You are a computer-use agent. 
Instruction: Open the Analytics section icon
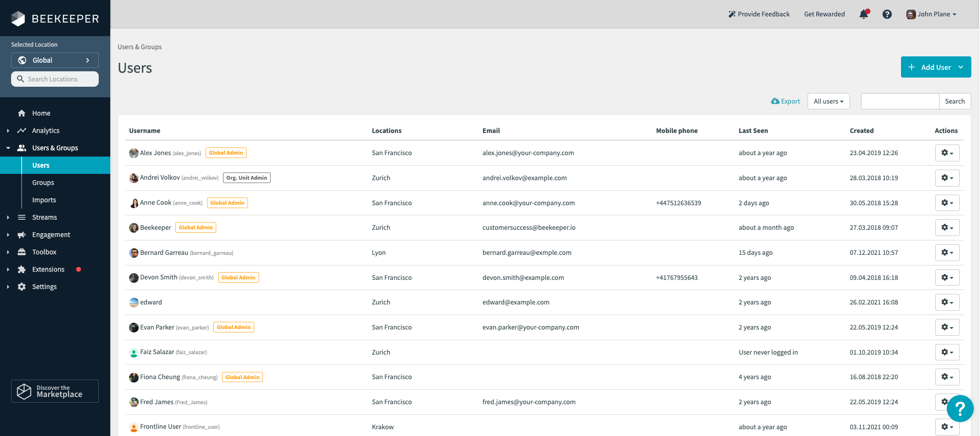tap(22, 131)
